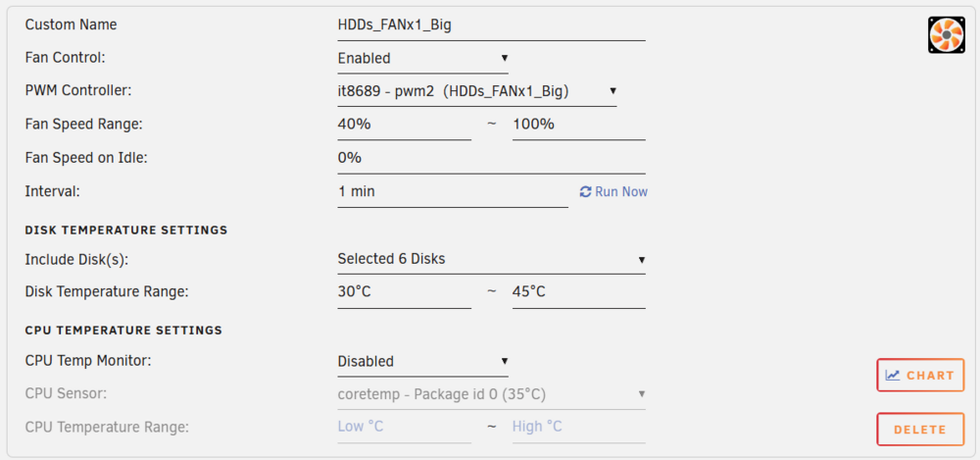Click the disabled CPU Sensor coretemp dropdown

491,394
